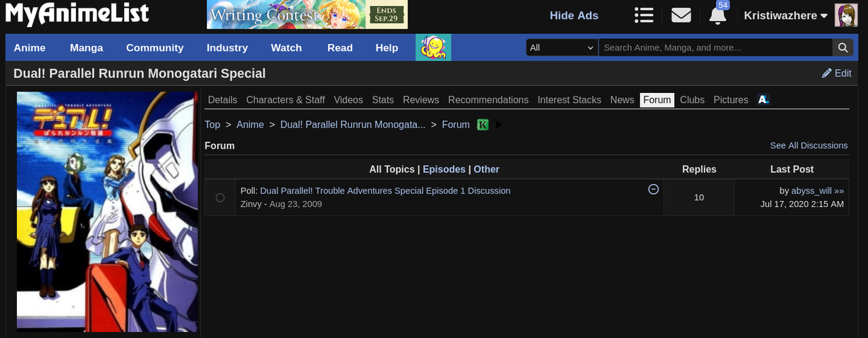
Task: Open Dual Parallel Episode 1 Discussion topic
Action: click(x=385, y=191)
